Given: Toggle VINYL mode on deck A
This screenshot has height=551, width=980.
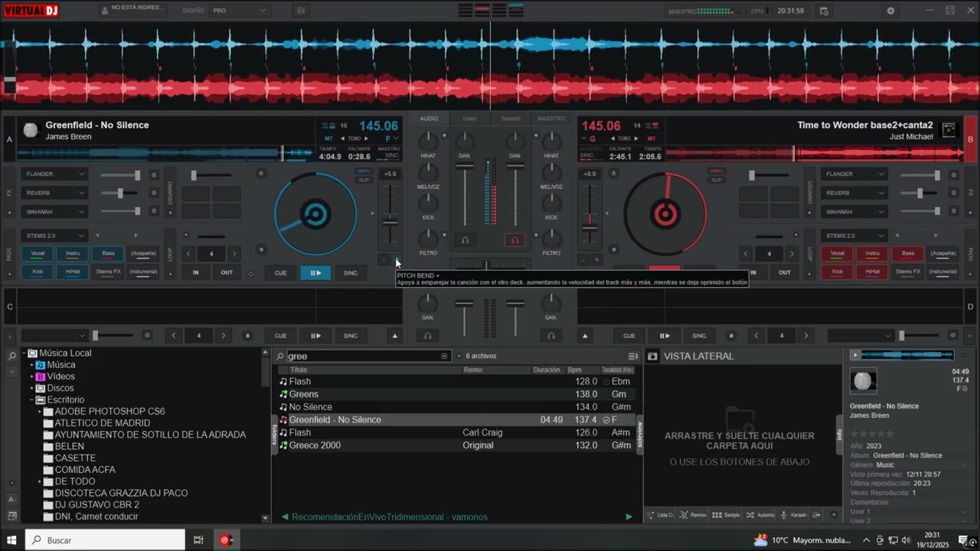Looking at the screenshot, I should coord(364,171).
